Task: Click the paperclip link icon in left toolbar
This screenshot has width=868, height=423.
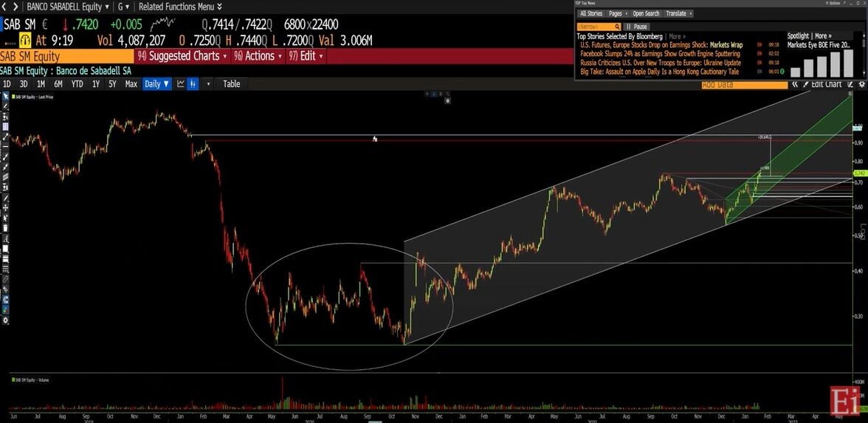Action: pos(6,280)
